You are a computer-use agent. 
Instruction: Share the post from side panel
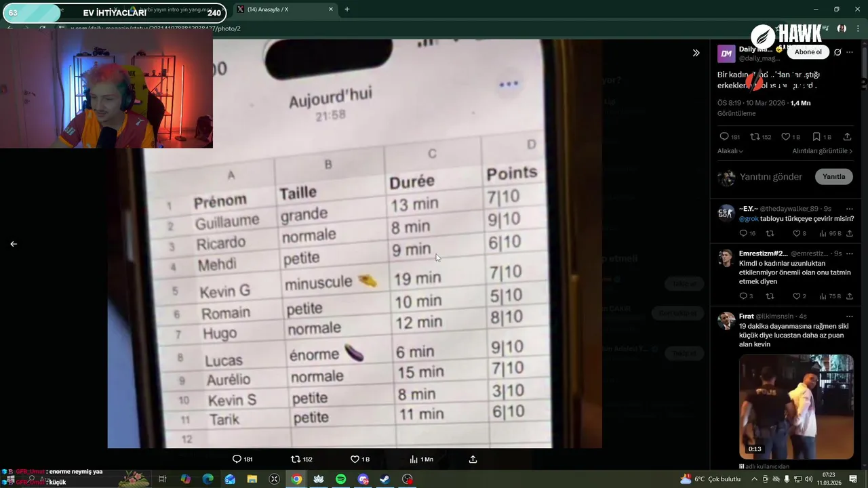848,137
